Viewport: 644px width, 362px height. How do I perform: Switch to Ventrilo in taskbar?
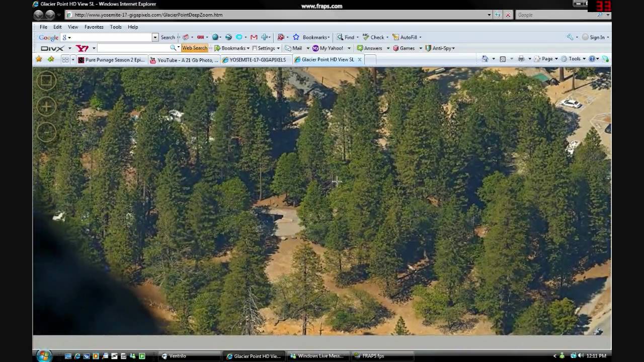189,356
